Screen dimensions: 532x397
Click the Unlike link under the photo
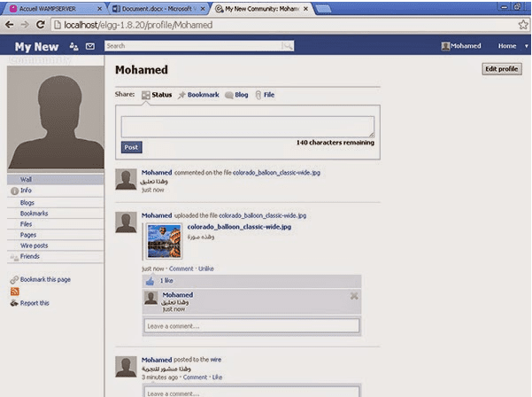point(205,269)
